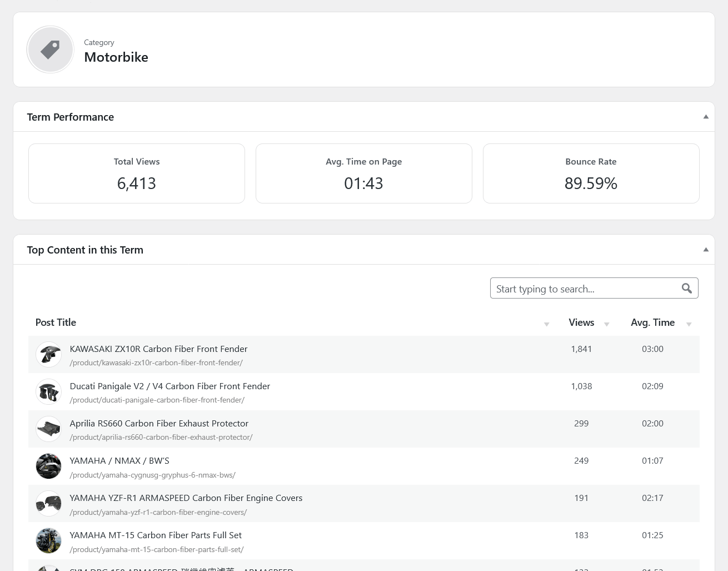Image resolution: width=728 pixels, height=571 pixels.
Task: Open YAMAHA / NMAX / BW'S post
Action: point(119,460)
